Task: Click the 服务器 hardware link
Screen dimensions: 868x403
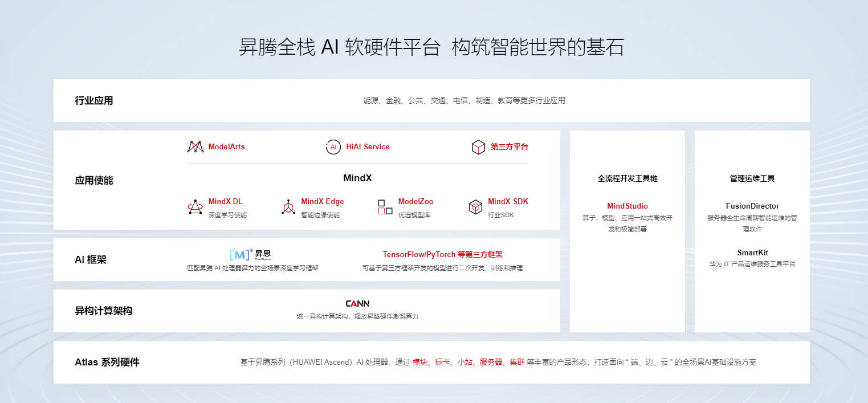Action: pos(491,363)
